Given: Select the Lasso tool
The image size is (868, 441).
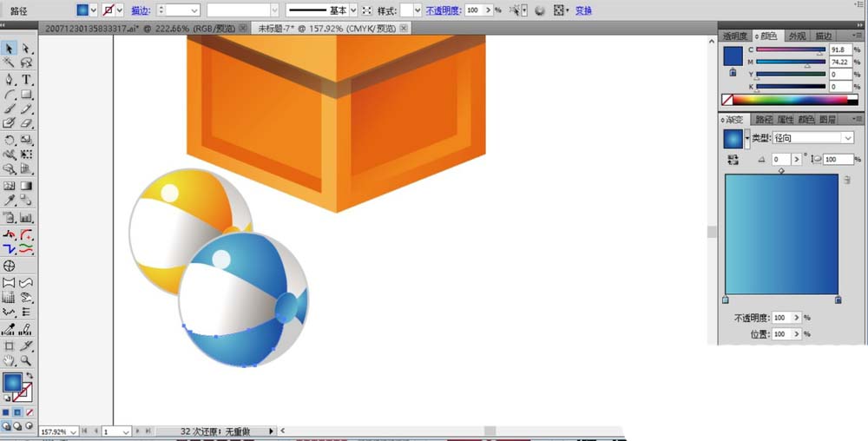Looking at the screenshot, I should pyautogui.click(x=26, y=63).
